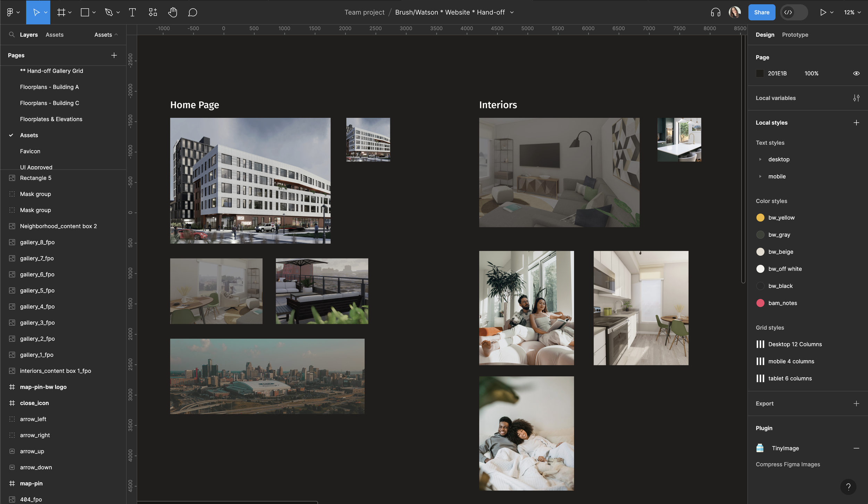The image size is (868, 504).
Task: Toggle Dev Mode switch
Action: pyautogui.click(x=794, y=12)
